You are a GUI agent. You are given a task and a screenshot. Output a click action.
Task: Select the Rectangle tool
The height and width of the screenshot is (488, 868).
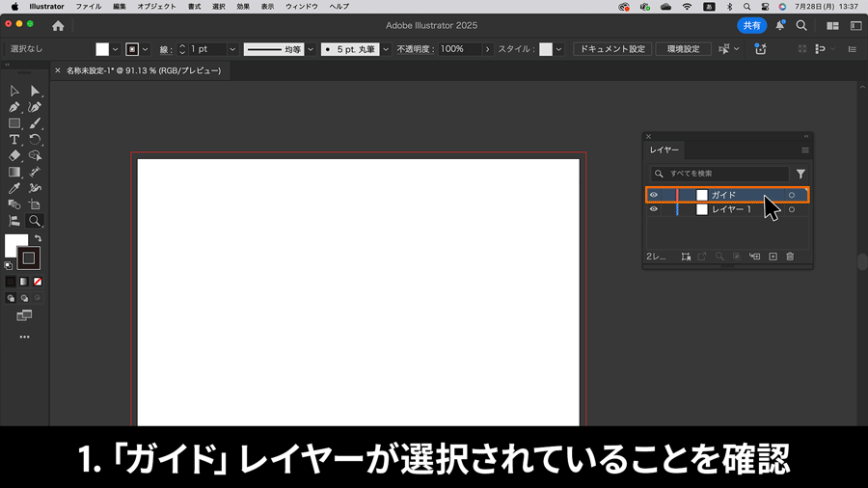pos(14,123)
